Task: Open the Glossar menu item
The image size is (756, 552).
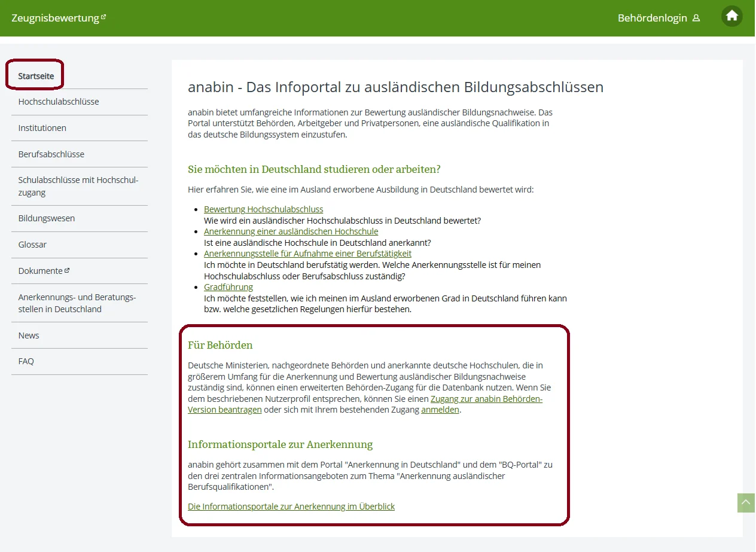Action: pyautogui.click(x=32, y=245)
